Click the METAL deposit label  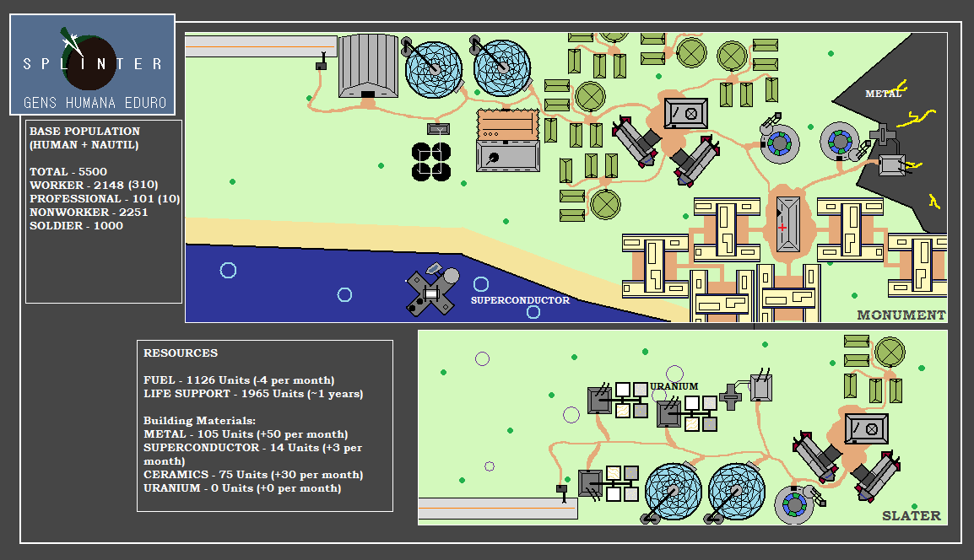click(883, 94)
